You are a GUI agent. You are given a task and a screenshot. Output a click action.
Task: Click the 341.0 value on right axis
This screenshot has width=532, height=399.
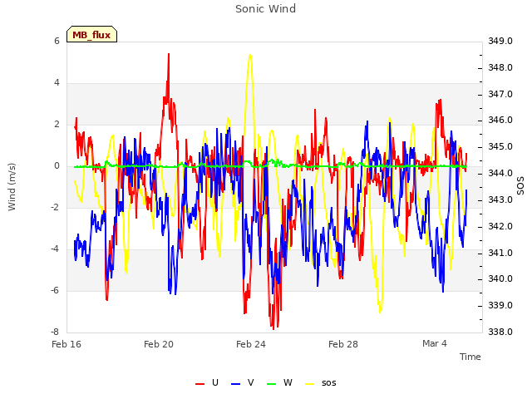(x=500, y=253)
